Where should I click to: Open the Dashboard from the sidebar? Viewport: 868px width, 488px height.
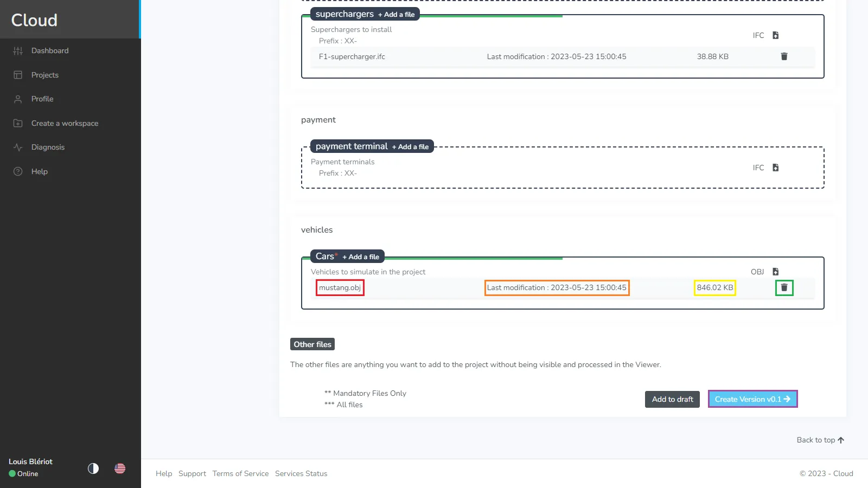click(x=50, y=50)
